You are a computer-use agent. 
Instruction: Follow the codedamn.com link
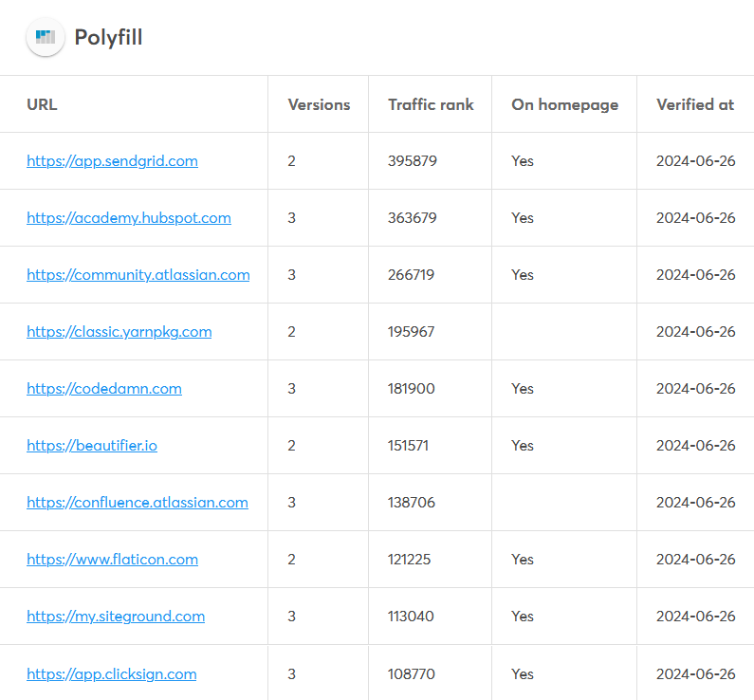point(104,389)
